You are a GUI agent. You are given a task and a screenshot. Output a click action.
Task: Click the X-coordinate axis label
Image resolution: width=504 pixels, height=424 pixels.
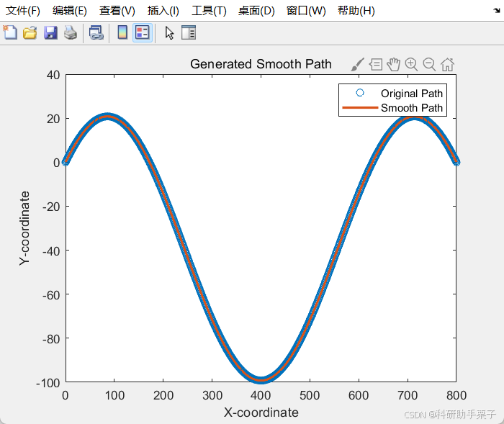(261, 412)
